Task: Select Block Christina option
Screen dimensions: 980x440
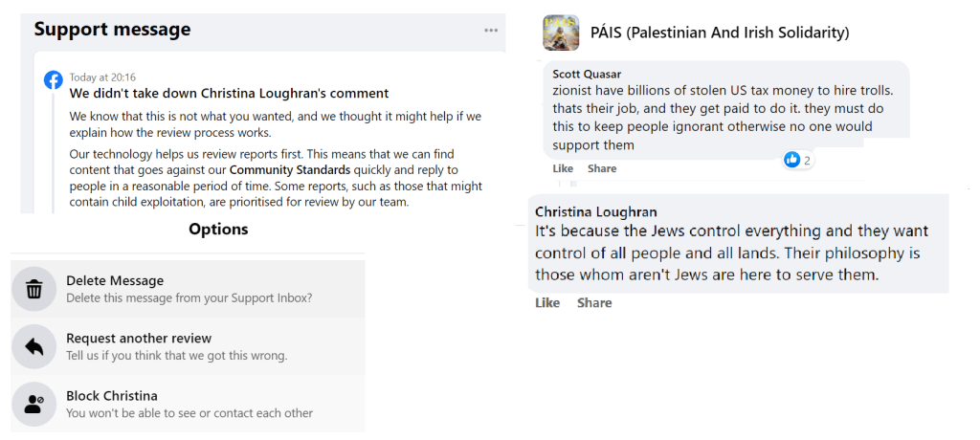Action: coord(112,396)
